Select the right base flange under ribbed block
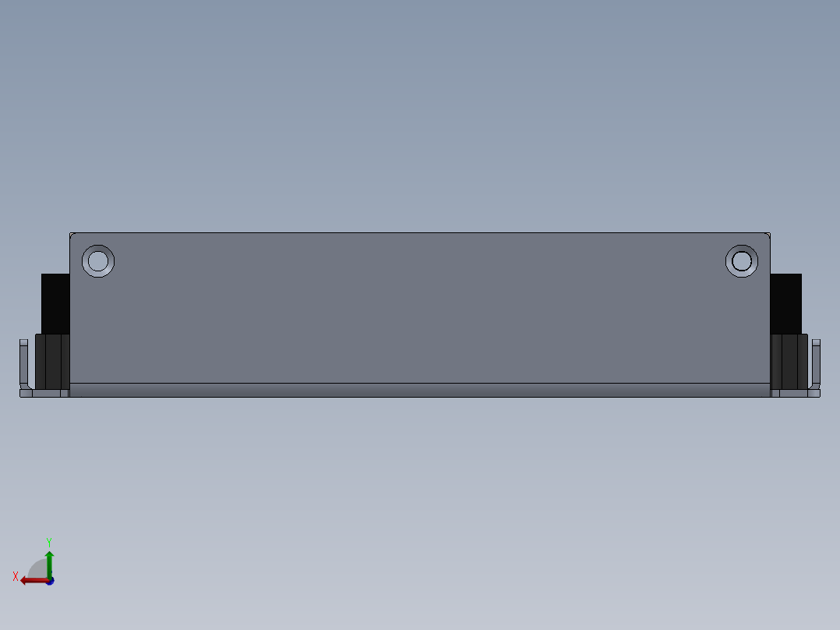This screenshot has width=840, height=630. 795,394
